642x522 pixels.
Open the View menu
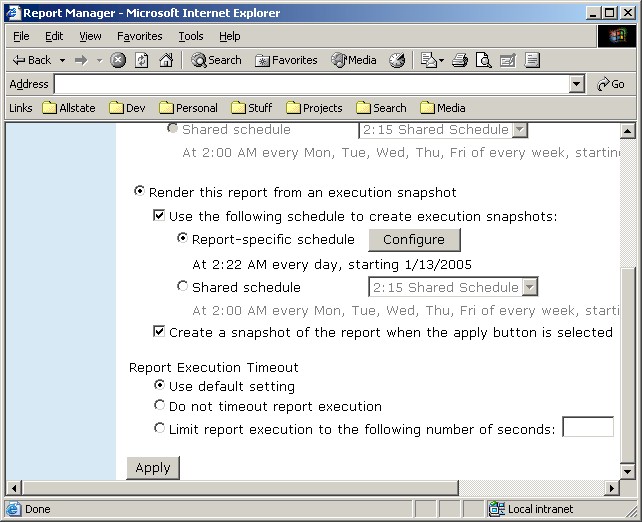90,36
